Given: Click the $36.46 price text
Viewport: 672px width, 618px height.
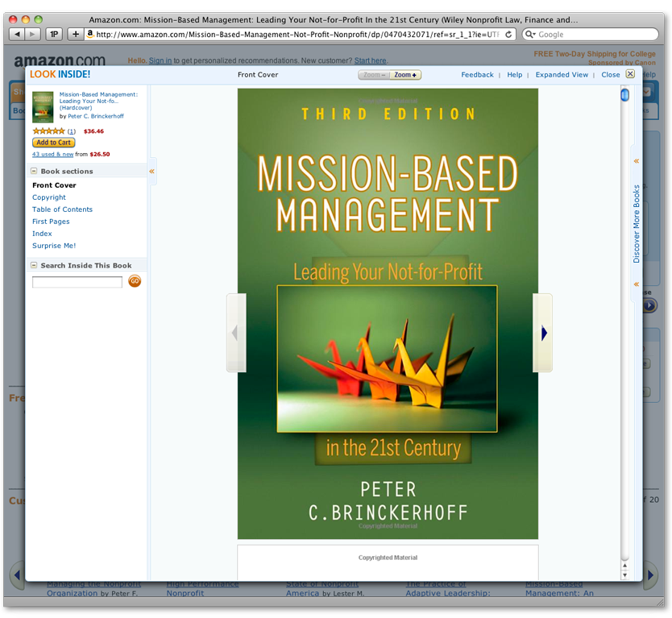Looking at the screenshot, I should 93,131.
